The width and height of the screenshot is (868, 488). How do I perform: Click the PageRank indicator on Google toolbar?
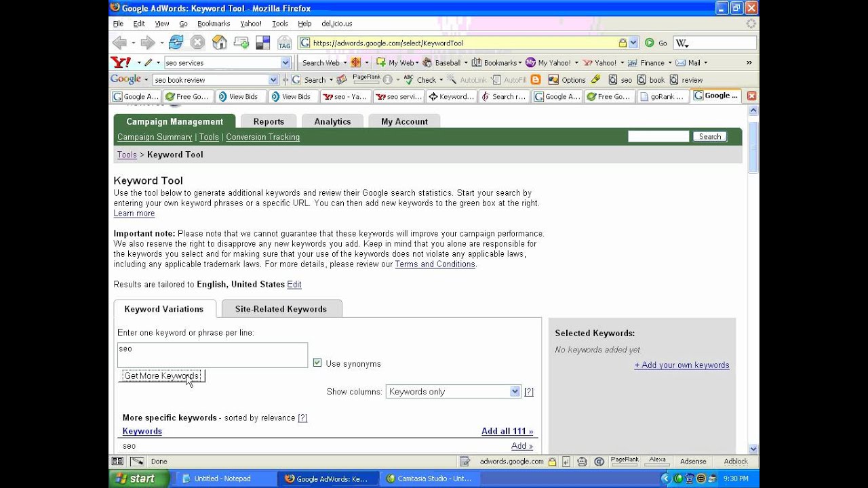pyautogui.click(x=366, y=79)
